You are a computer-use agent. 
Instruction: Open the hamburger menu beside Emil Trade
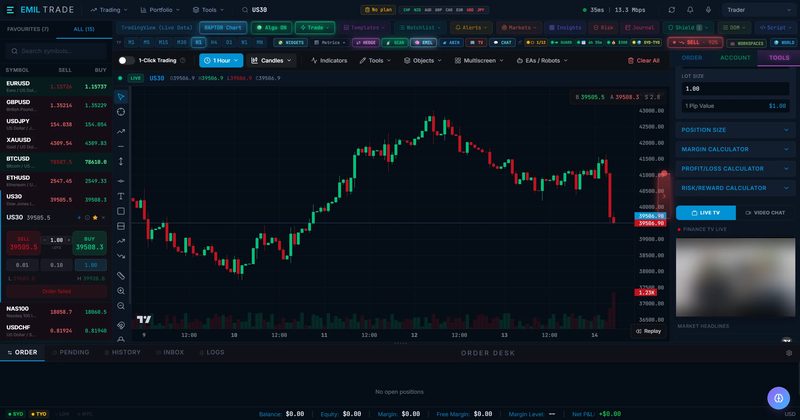click(10, 10)
